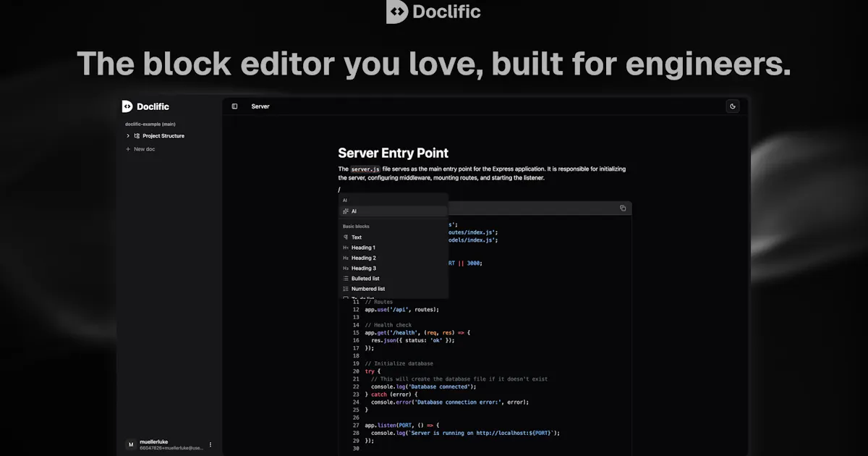Click the H1 icon in block menu
868x456 pixels.
[346, 248]
